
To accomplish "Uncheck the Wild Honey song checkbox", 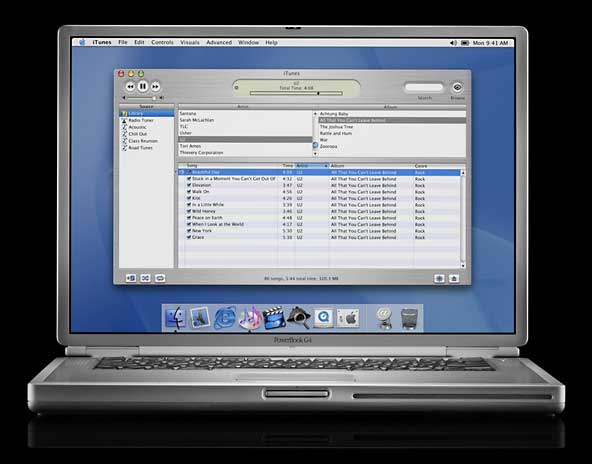I will tap(189, 211).
